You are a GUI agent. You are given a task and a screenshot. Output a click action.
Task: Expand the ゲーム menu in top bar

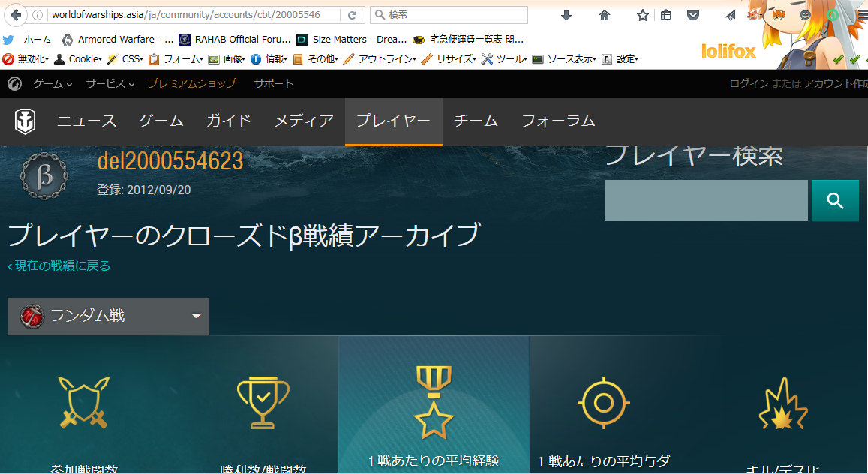pyautogui.click(x=53, y=83)
